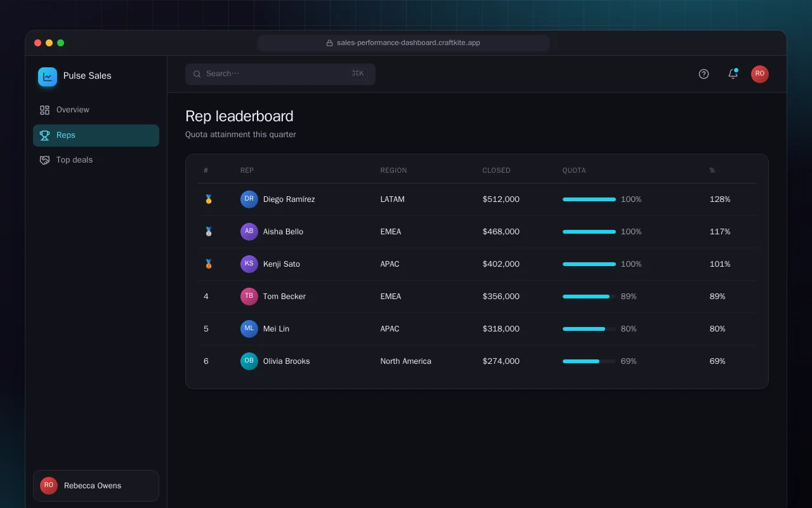Click the OB avatar for Olivia Brooks
The height and width of the screenshot is (508, 812).
point(249,361)
